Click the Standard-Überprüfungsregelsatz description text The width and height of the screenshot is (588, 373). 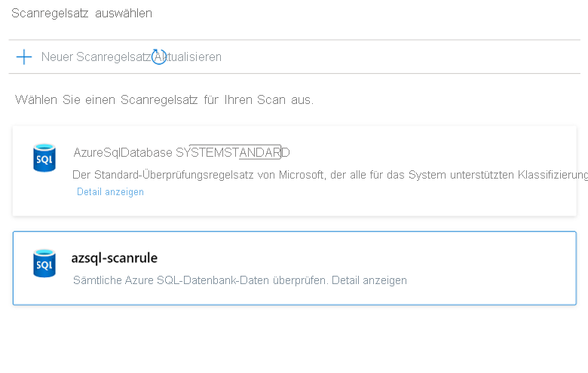pyautogui.click(x=330, y=175)
